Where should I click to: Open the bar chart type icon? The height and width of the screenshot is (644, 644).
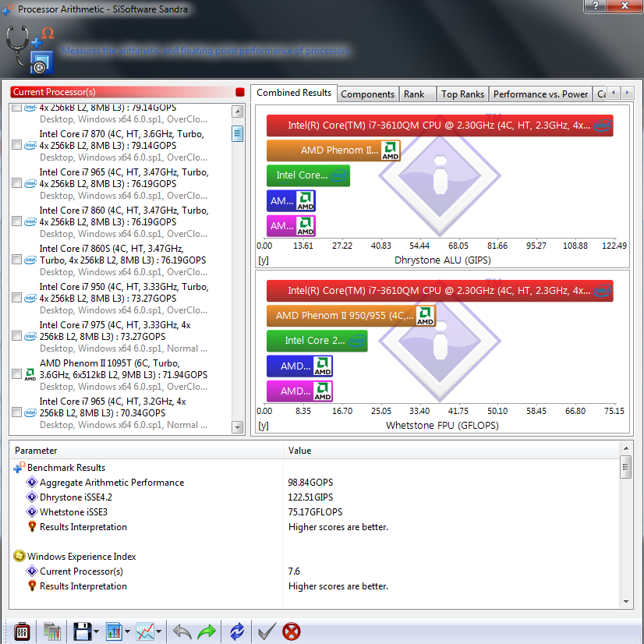click(114, 632)
